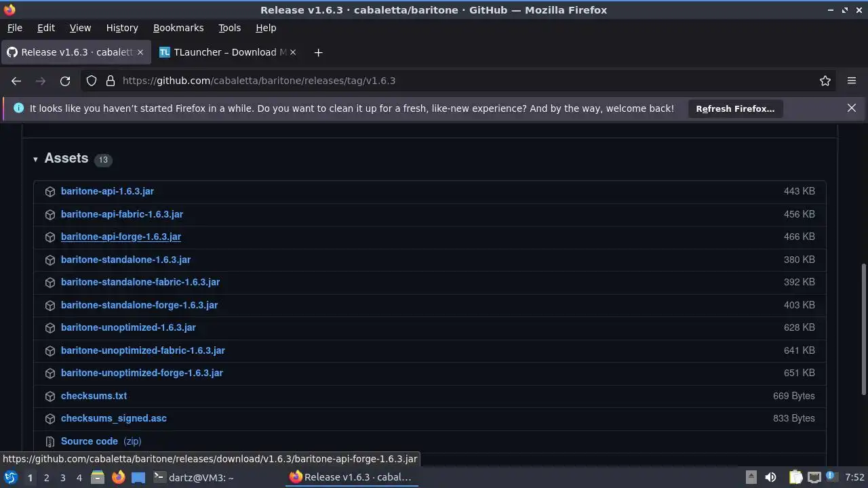This screenshot has height=488, width=868.
Task: Open the network tray icon
Action: click(814, 477)
